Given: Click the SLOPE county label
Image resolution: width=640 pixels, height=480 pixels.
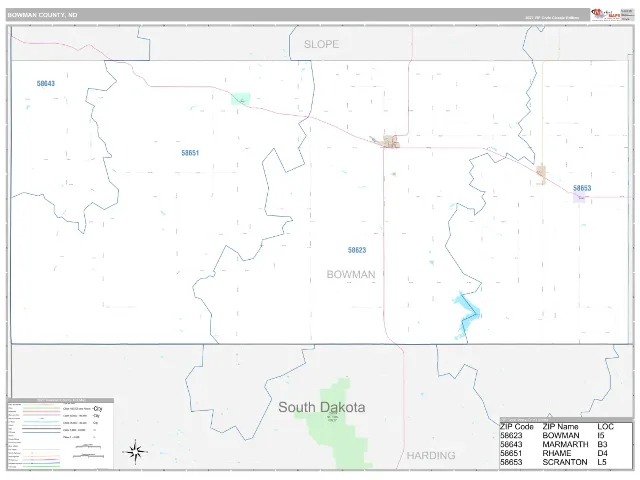Looking at the screenshot, I should click(x=321, y=44).
